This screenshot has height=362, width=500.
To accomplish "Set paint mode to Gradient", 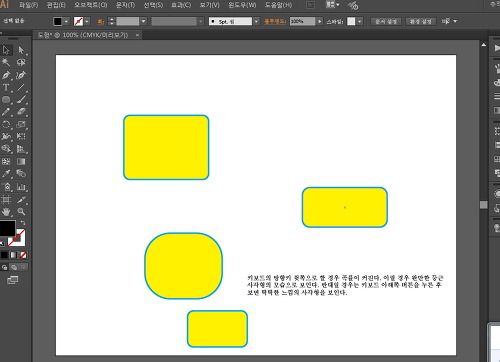I will point(14,255).
